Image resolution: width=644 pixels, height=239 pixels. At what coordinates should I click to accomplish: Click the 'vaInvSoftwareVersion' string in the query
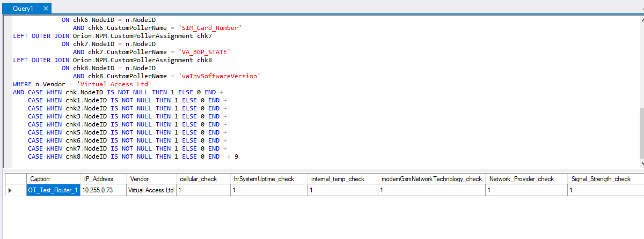pos(219,76)
